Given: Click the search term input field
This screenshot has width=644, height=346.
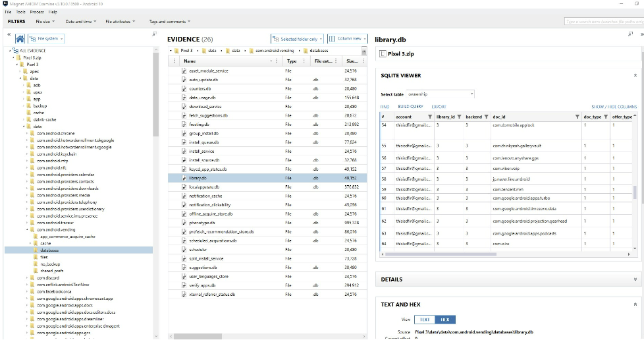Looking at the screenshot, I should coord(604,21).
